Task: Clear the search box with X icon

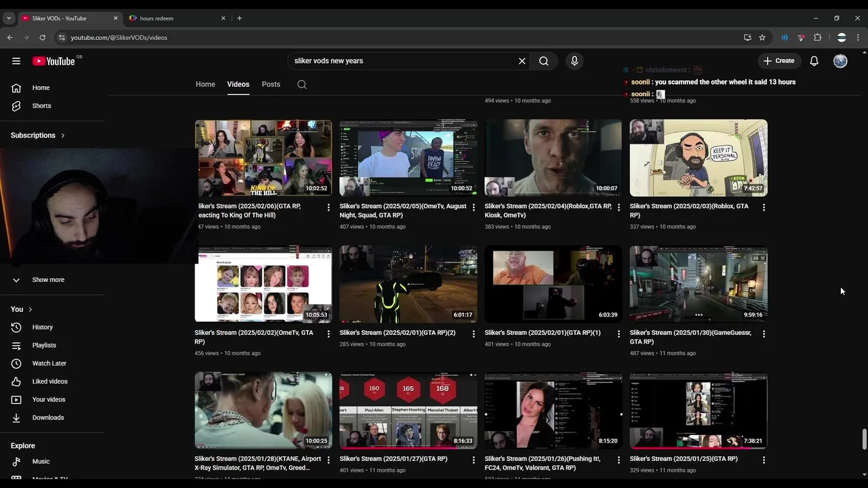Action: click(x=522, y=61)
